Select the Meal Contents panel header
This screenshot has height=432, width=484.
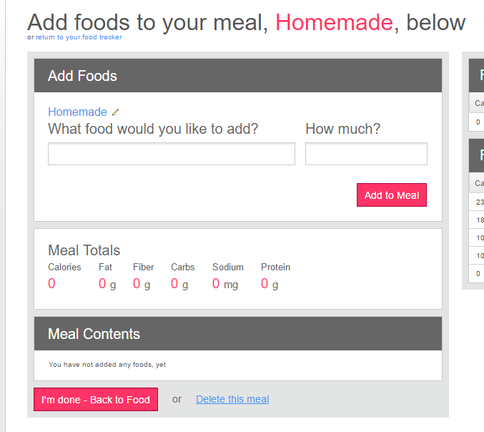click(x=238, y=334)
